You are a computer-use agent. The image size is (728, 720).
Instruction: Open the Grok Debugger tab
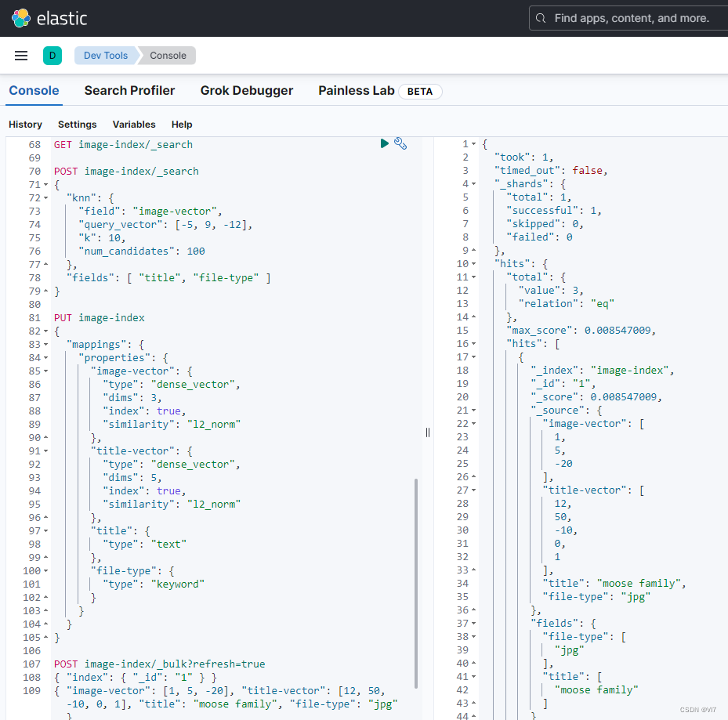point(246,91)
